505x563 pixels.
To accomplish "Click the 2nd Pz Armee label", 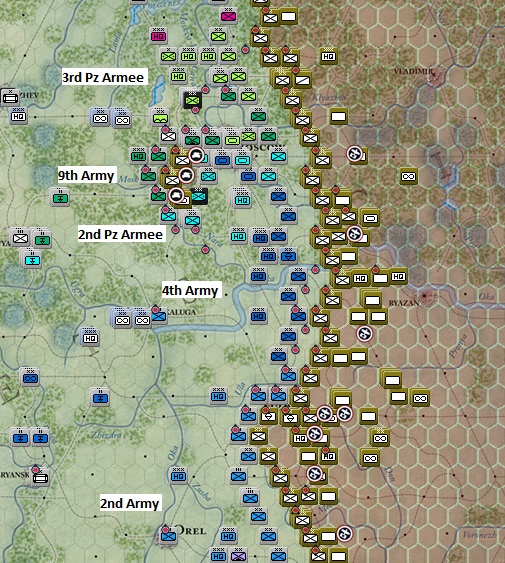I will tap(121, 234).
